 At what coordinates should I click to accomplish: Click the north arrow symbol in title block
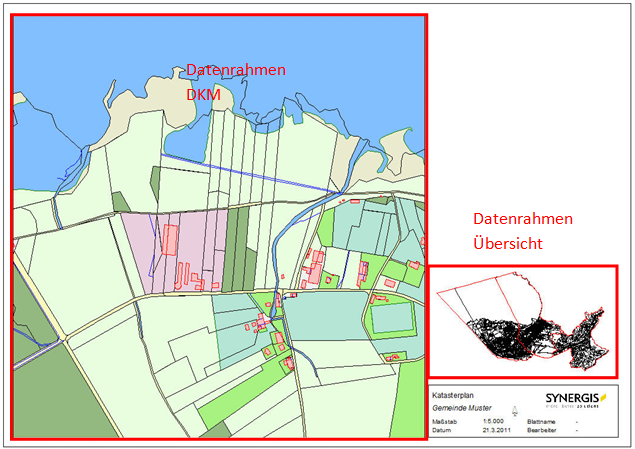tap(515, 411)
